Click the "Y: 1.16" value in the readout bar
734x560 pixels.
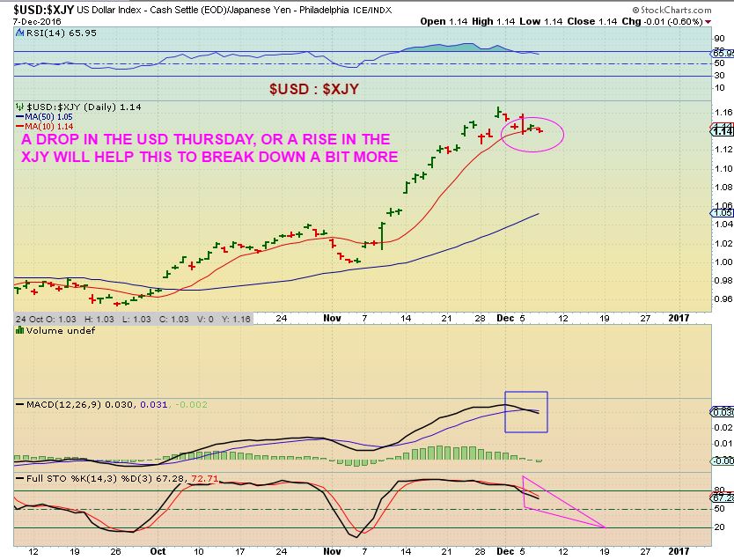pos(235,319)
